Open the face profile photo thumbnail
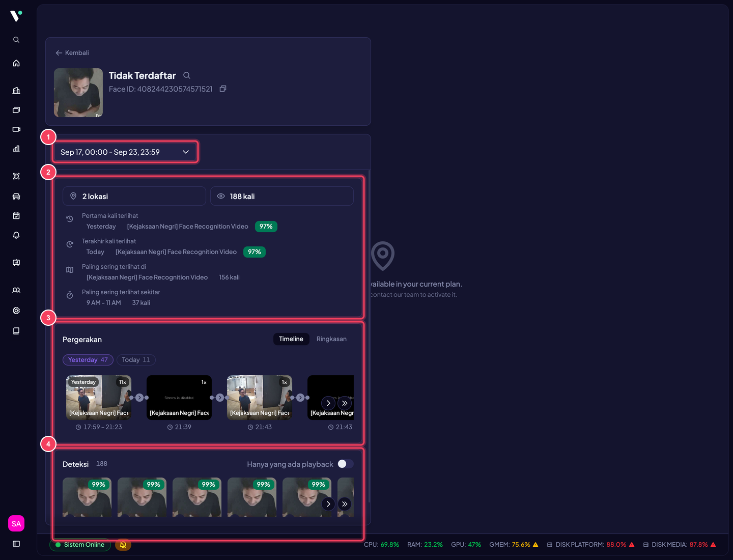Image resolution: width=733 pixels, height=560 pixels. [78, 93]
